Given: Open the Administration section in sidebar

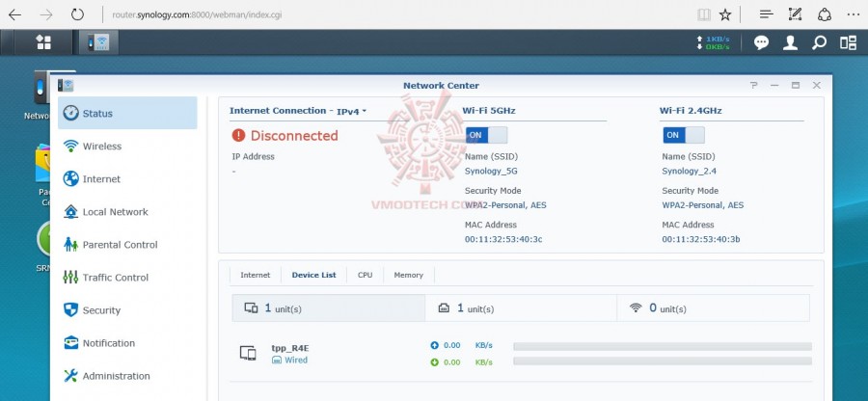Looking at the screenshot, I should click(127, 376).
